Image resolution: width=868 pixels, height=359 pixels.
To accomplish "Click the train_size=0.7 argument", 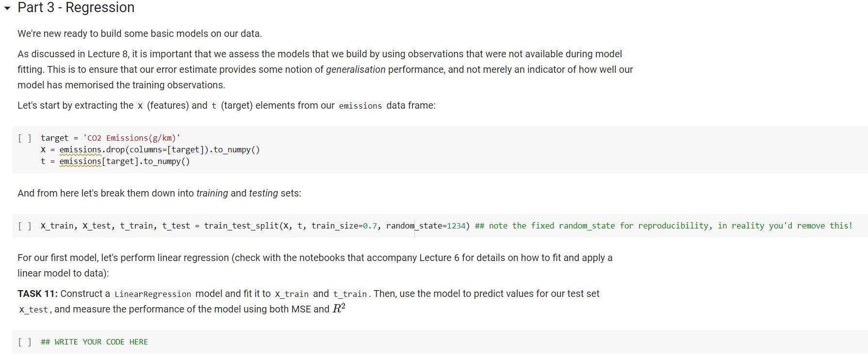I will (x=344, y=226).
